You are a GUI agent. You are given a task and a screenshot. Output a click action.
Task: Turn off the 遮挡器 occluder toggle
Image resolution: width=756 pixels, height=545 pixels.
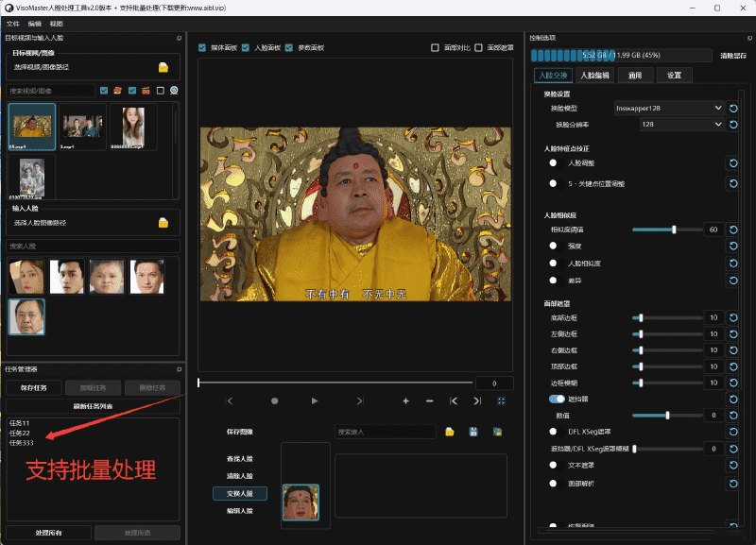(x=557, y=399)
